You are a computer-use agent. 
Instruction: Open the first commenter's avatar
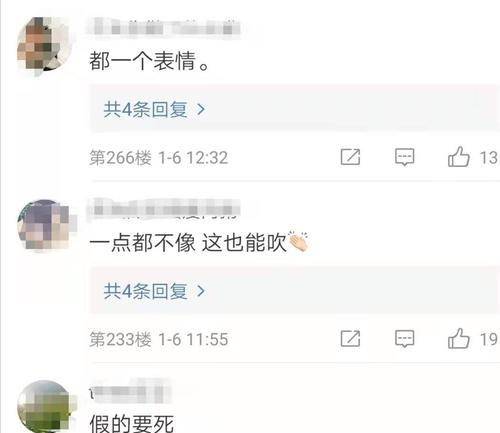click(44, 44)
